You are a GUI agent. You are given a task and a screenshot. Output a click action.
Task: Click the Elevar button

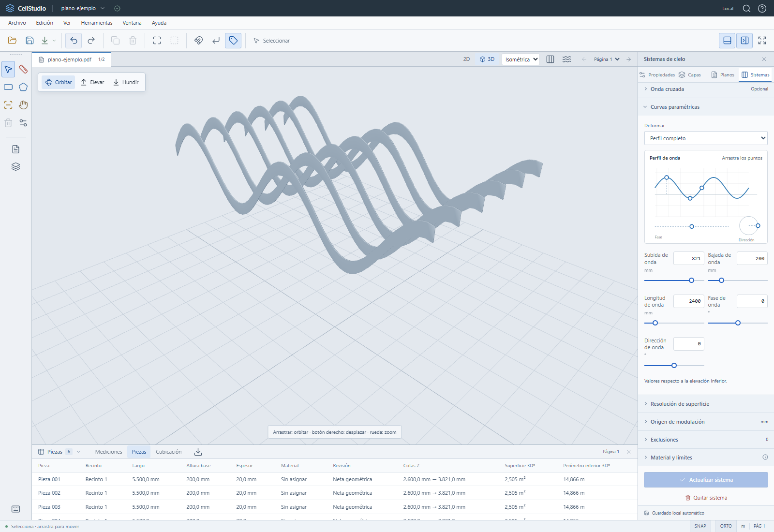tap(92, 82)
